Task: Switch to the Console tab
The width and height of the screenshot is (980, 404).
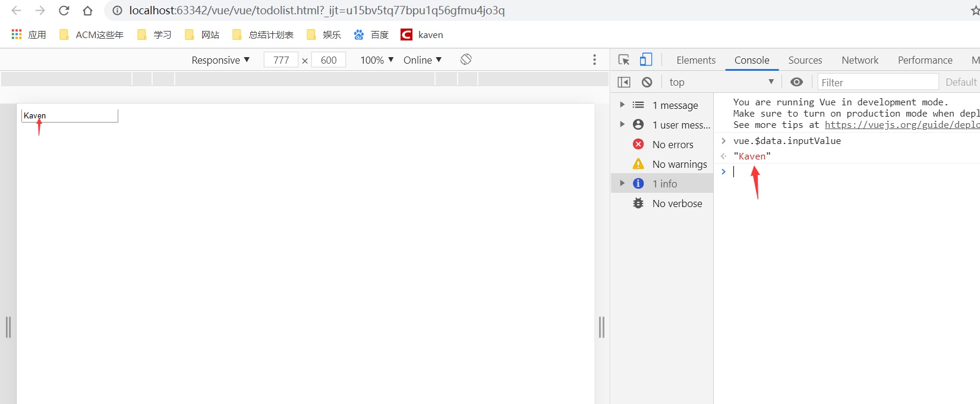Action: (x=752, y=60)
